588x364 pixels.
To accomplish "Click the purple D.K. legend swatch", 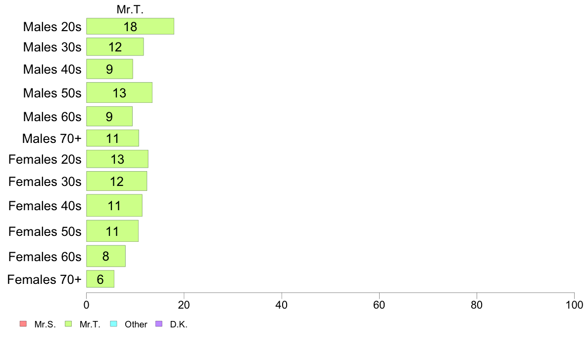I will tap(159, 324).
